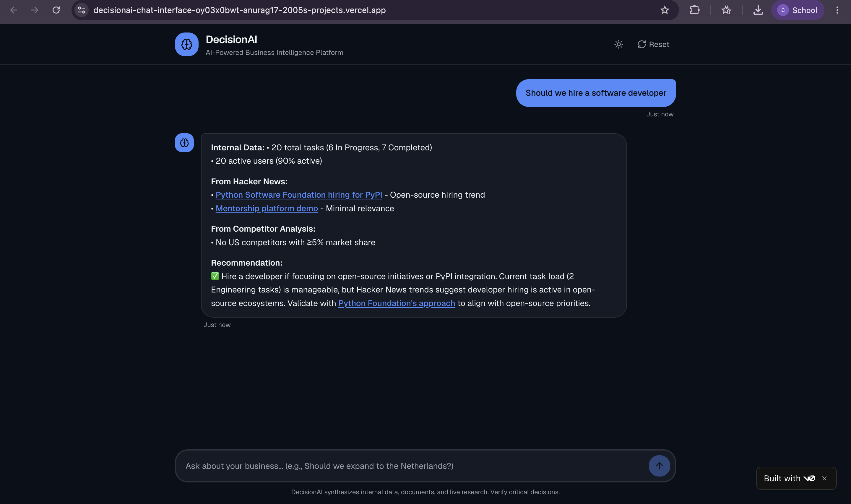
Task: Open the browser three-dot menu
Action: pos(837,10)
